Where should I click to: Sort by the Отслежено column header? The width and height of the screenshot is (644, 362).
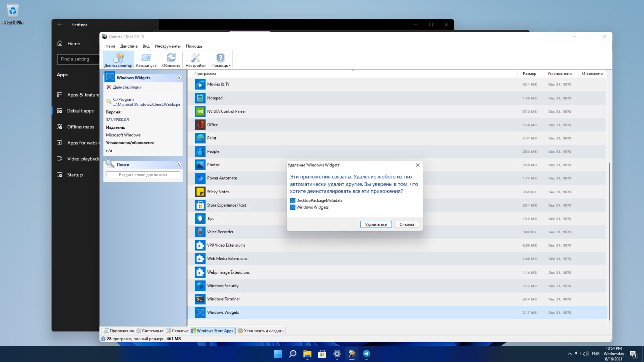pos(592,74)
